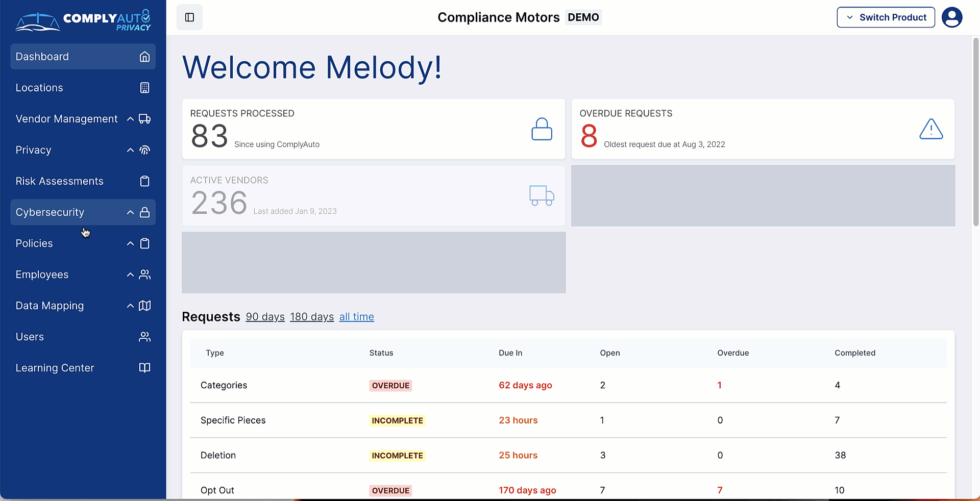Screen dimensions: 980x501
Task: Open the Employees menu item
Action: pos(42,274)
